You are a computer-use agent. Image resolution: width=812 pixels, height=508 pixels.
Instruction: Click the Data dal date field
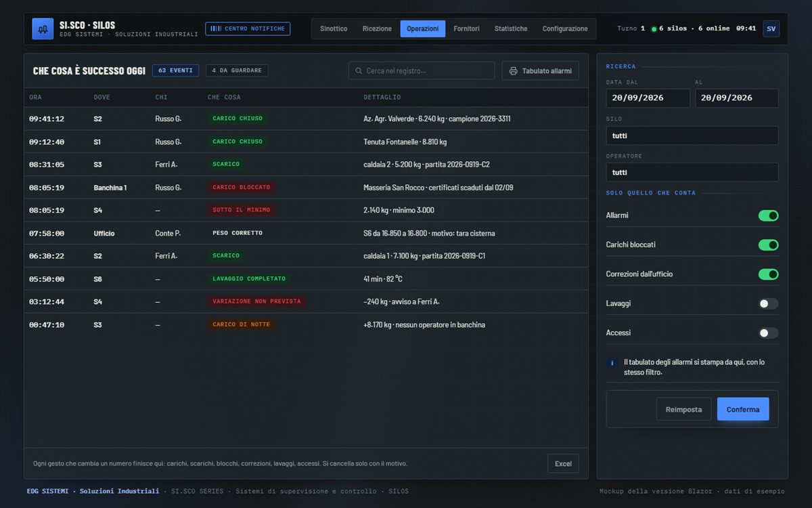pyautogui.click(x=648, y=98)
